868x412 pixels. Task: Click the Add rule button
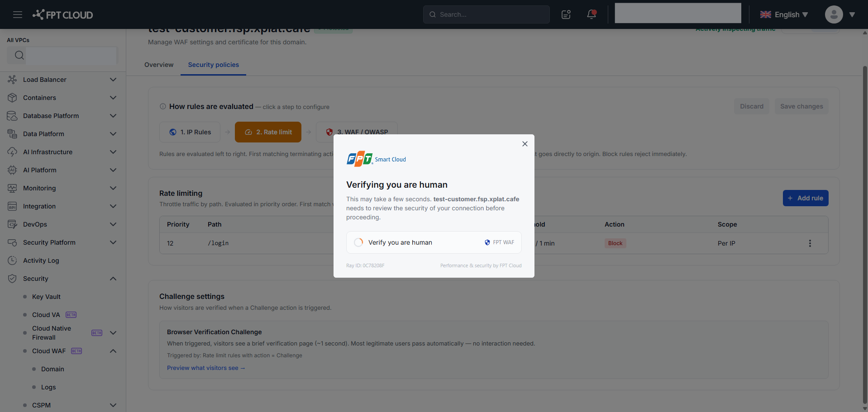coord(806,198)
